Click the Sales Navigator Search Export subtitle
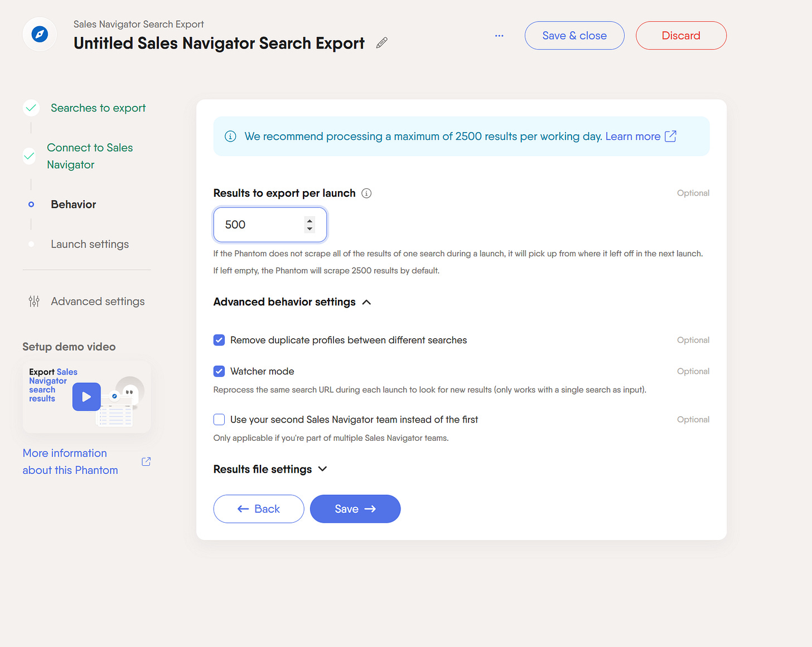 pos(139,25)
